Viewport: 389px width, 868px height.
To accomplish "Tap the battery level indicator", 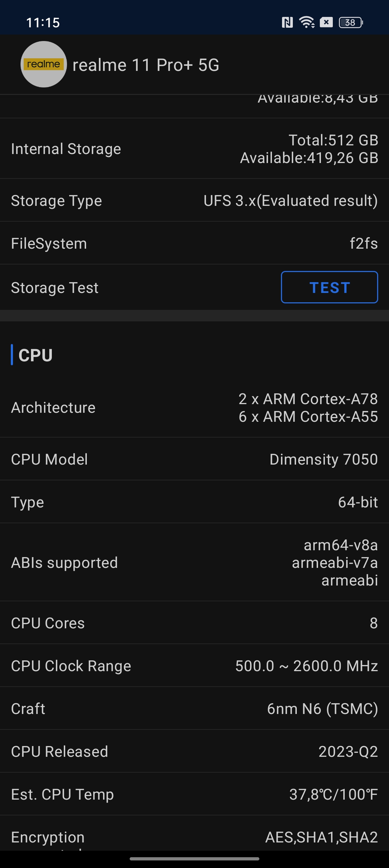I will (351, 22).
